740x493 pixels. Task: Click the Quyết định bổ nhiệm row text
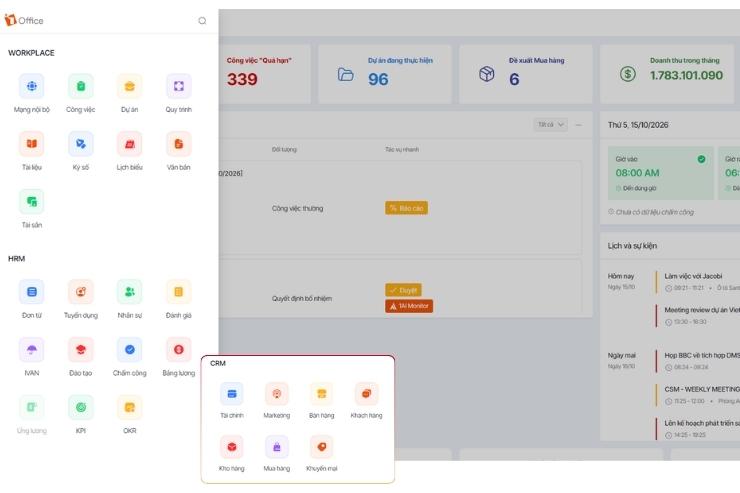(x=302, y=299)
